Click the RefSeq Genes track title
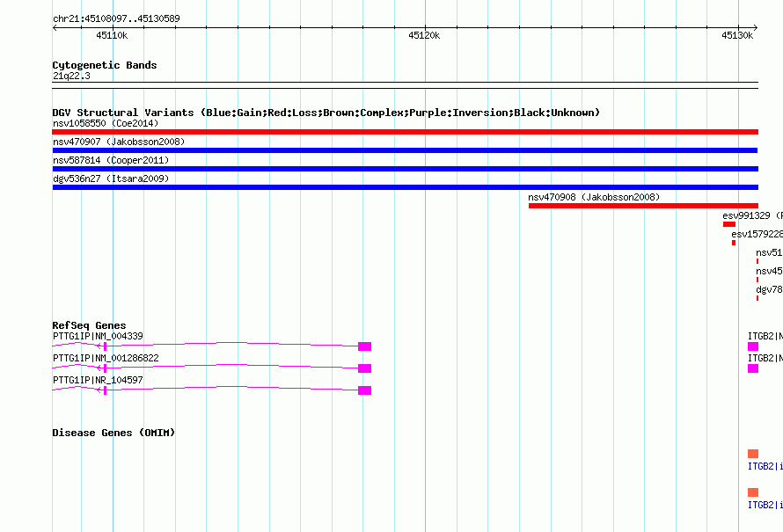Screen dimensions: 783x532 pos(90,325)
